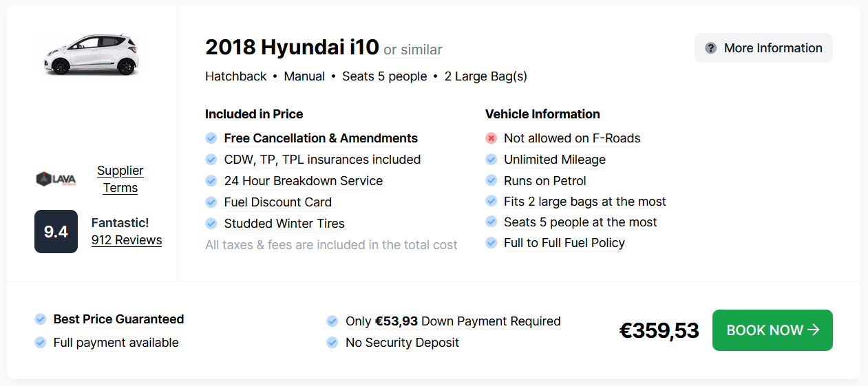Click Free Cancellation & Amendments text

[x=321, y=138]
